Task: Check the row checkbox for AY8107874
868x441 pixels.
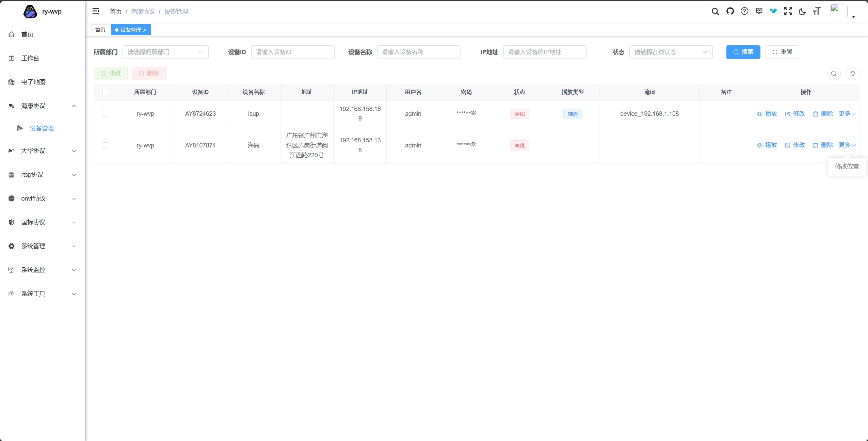Action: 105,145
